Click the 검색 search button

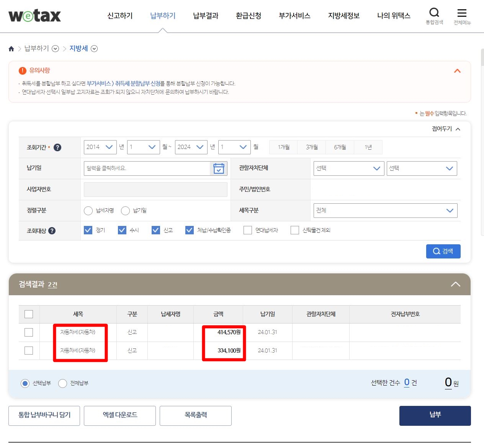click(443, 251)
